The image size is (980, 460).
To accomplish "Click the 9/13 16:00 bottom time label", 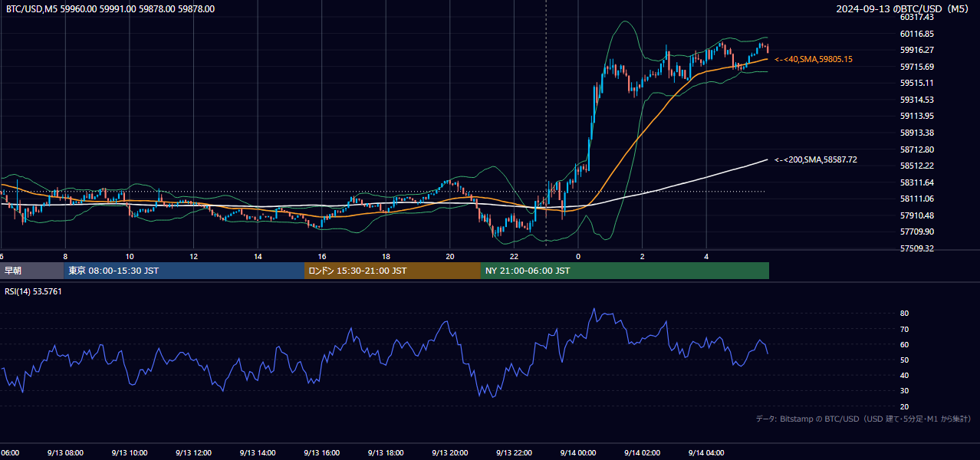I will [321, 452].
